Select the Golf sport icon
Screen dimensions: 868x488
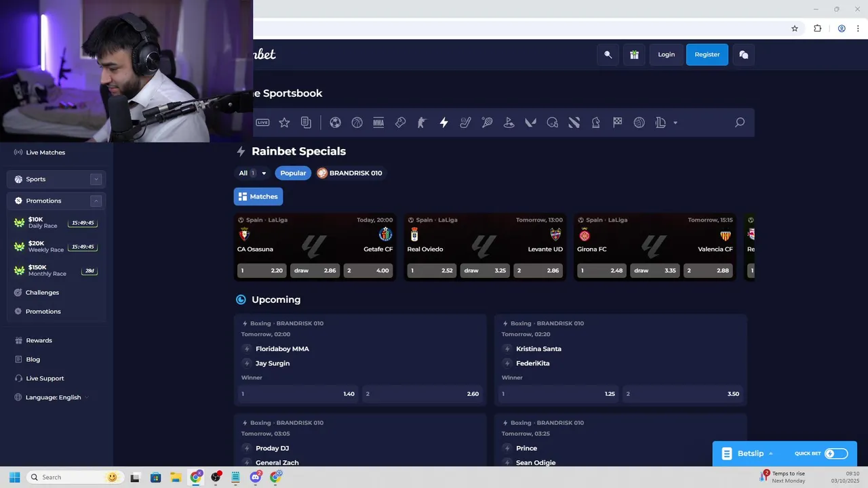click(x=509, y=123)
